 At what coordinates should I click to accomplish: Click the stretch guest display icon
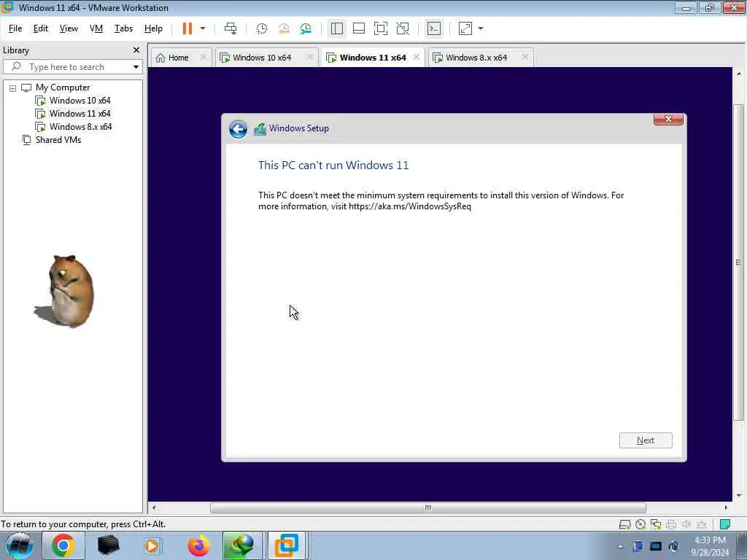pyautogui.click(x=465, y=28)
